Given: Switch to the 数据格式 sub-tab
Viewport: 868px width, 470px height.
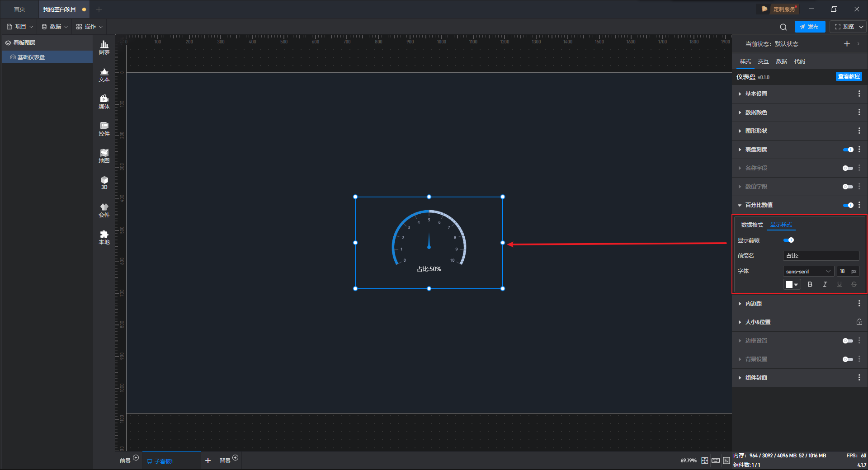Looking at the screenshot, I should pyautogui.click(x=752, y=225).
